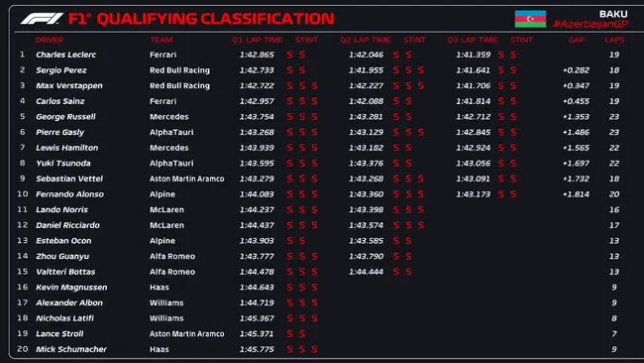Select the Q1 LAP TIME header
This screenshot has width=644, height=363.
click(x=258, y=40)
